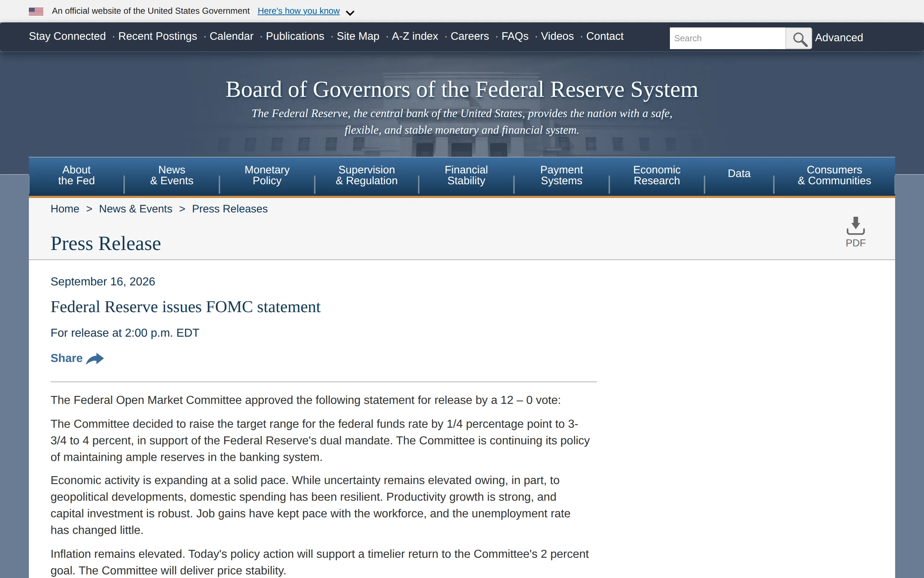This screenshot has width=924, height=578.
Task: Click the US flag icon
Action: [36, 11]
